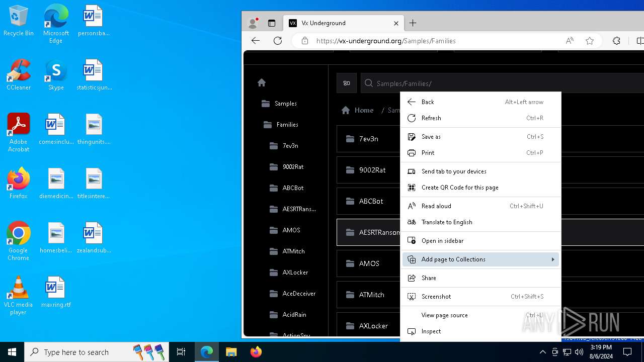Close the Vx Underground tab
Viewport: 644px width, 362px height.
pyautogui.click(x=396, y=23)
